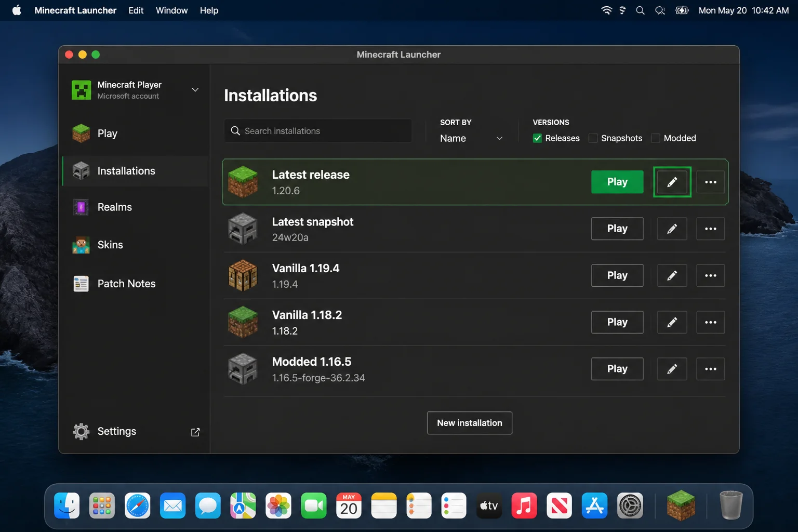Open the Minecraft Launcher app menu
Screen dimensions: 798x532
[x=75, y=10]
